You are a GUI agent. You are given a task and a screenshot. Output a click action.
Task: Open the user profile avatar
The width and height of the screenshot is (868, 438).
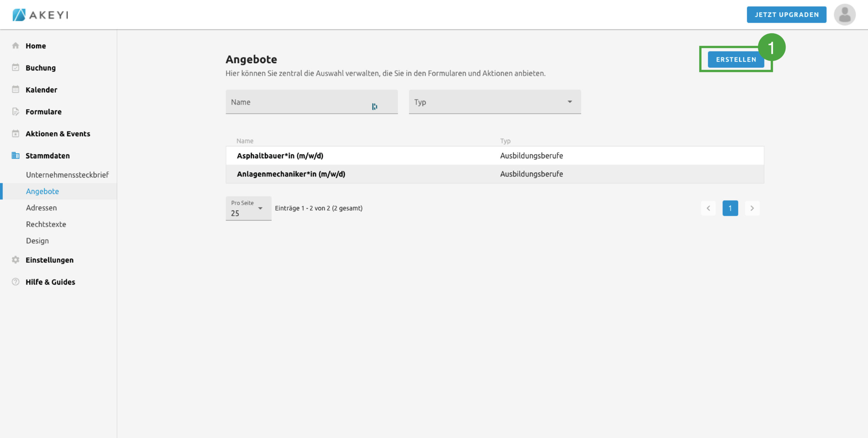pos(844,15)
